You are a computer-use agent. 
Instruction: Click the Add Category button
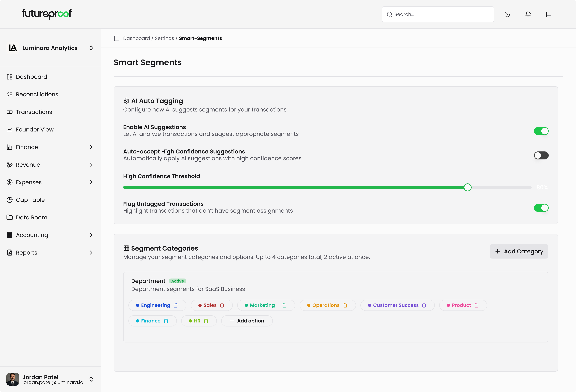(x=519, y=251)
